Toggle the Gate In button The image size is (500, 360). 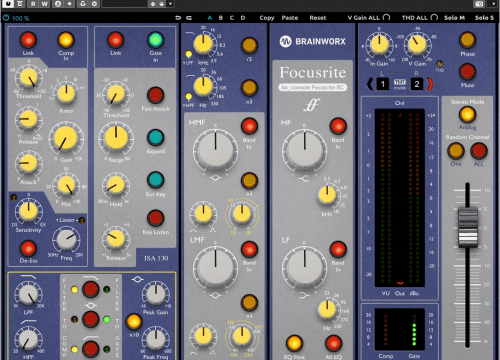tap(156, 40)
